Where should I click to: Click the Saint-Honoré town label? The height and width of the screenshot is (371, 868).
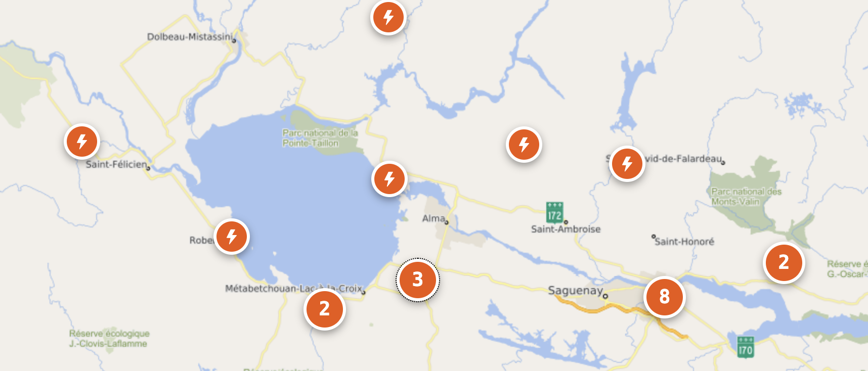click(684, 242)
